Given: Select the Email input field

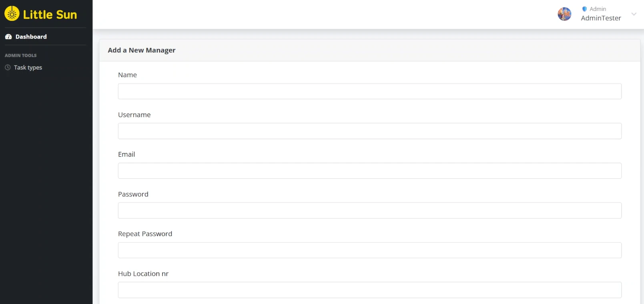Looking at the screenshot, I should tap(369, 171).
